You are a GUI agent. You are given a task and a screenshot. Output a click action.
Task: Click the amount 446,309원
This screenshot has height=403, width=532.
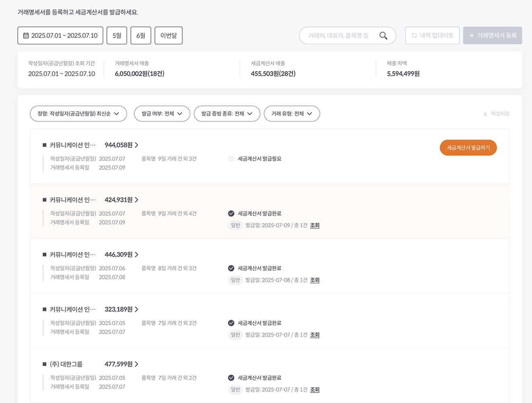click(x=118, y=255)
